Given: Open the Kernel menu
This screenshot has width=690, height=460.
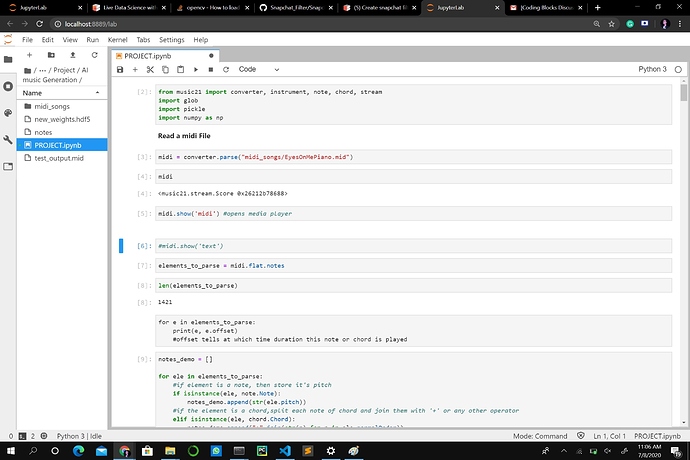Looking at the screenshot, I should (x=116, y=39).
